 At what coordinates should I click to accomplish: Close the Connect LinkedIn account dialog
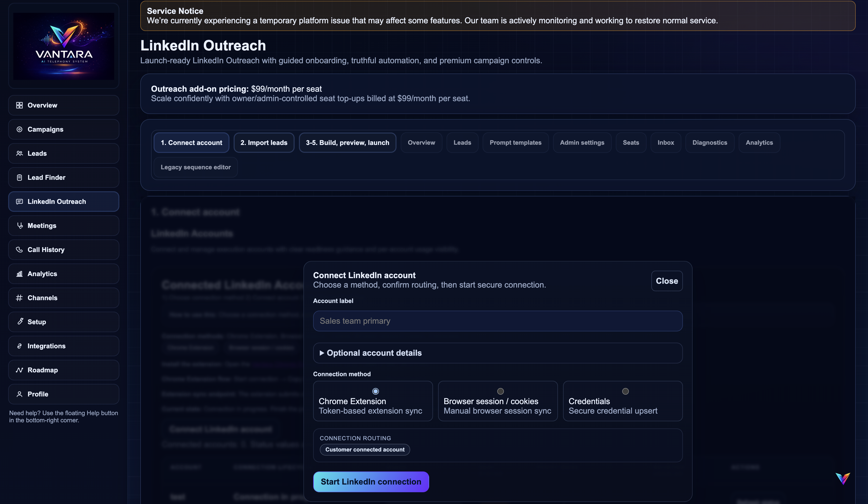[x=666, y=281]
